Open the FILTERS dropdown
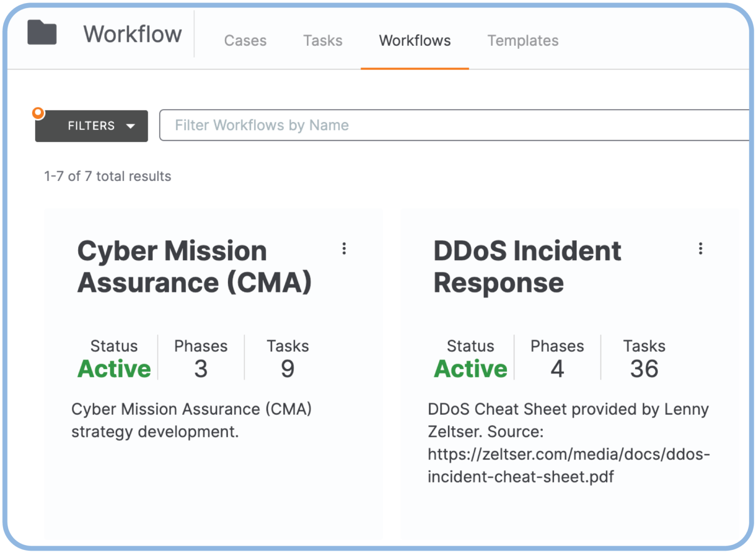The width and height of the screenshot is (756, 553). pos(91,126)
